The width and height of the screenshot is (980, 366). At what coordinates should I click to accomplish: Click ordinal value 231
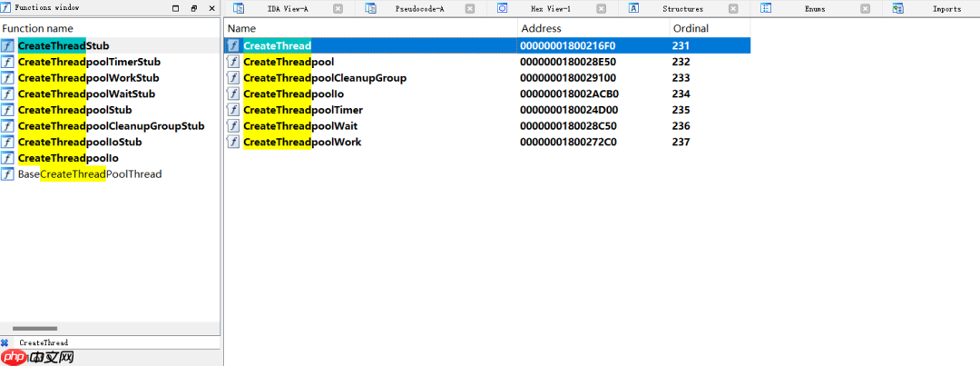681,45
